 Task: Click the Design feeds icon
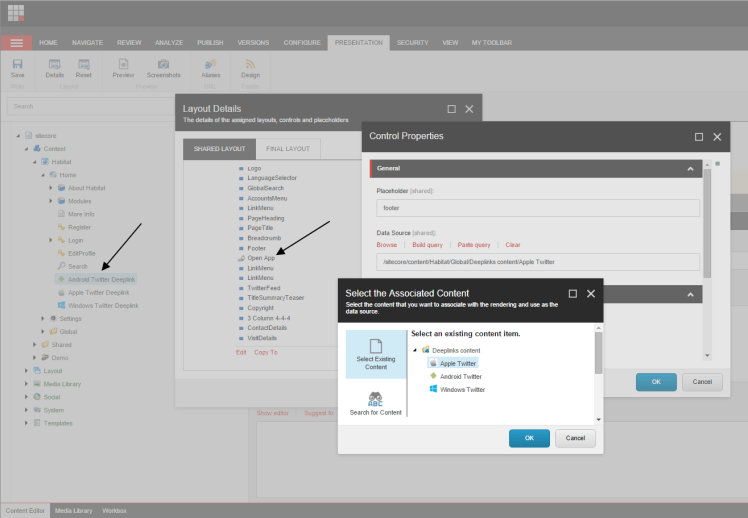tap(250, 68)
